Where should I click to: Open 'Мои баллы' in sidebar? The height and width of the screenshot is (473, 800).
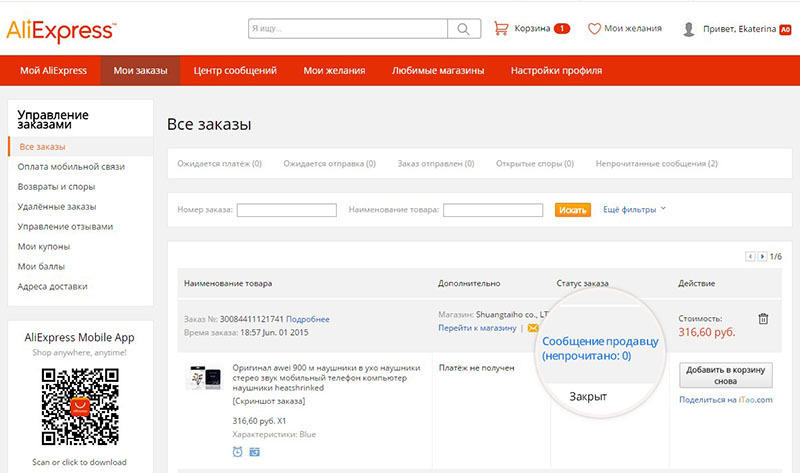41,266
